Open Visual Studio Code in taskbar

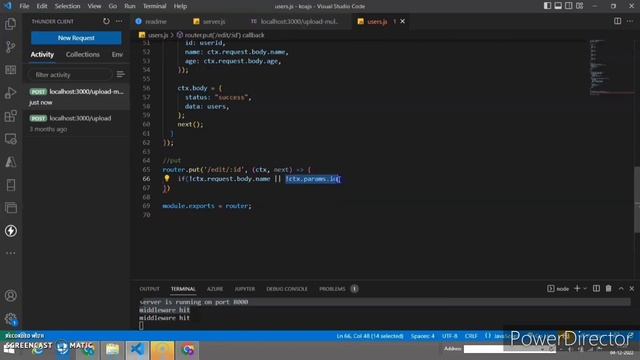pyautogui.click(x=137, y=350)
